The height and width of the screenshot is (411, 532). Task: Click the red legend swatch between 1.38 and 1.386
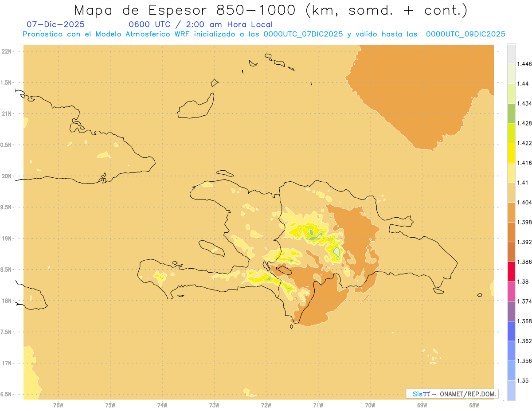511,271
